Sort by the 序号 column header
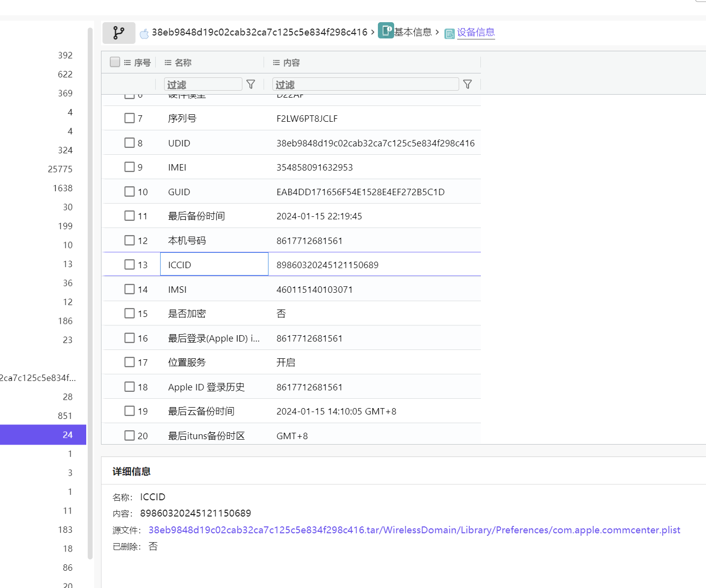Image resolution: width=706 pixels, height=588 pixels. click(142, 63)
